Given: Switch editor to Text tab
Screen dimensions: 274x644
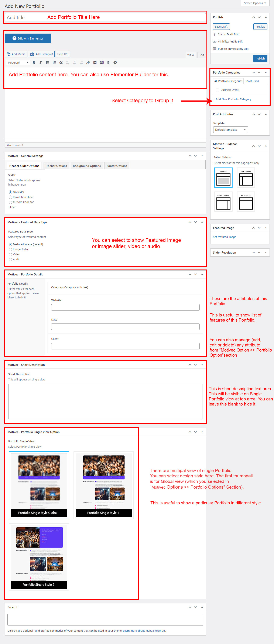Looking at the screenshot, I should pyautogui.click(x=201, y=55).
